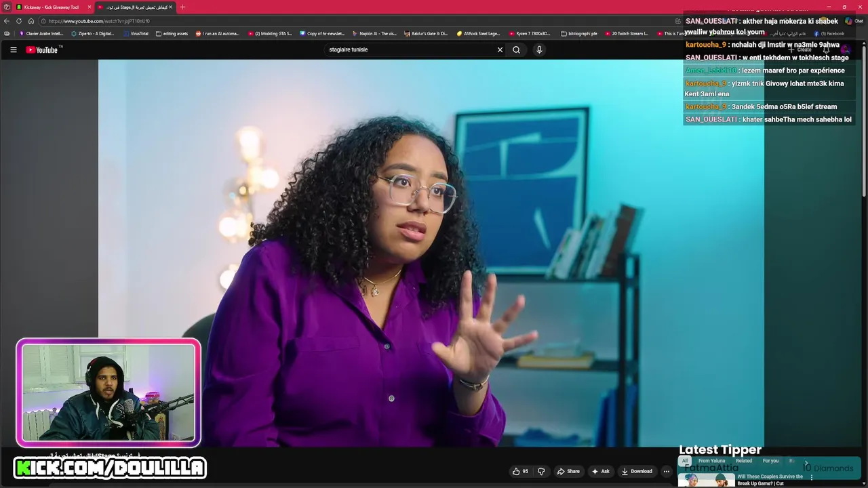868x488 pixels.
Task: Clear the search box with the X
Action: [x=500, y=49]
